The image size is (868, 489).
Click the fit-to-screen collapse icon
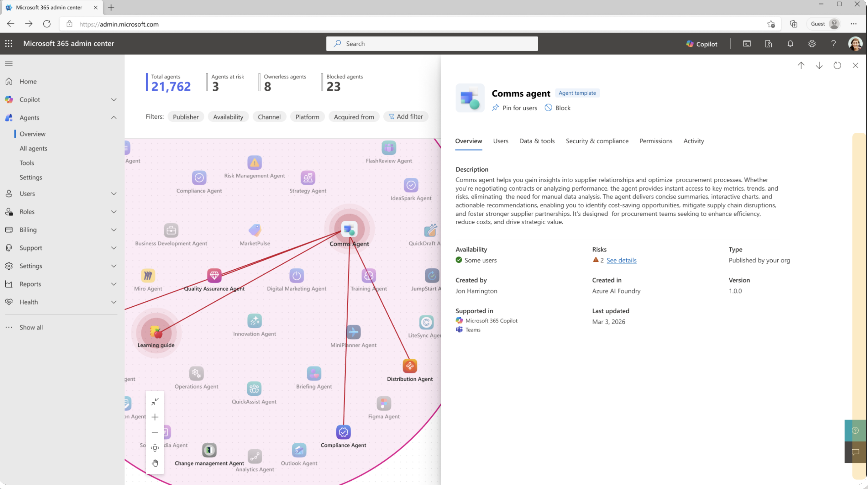155,401
